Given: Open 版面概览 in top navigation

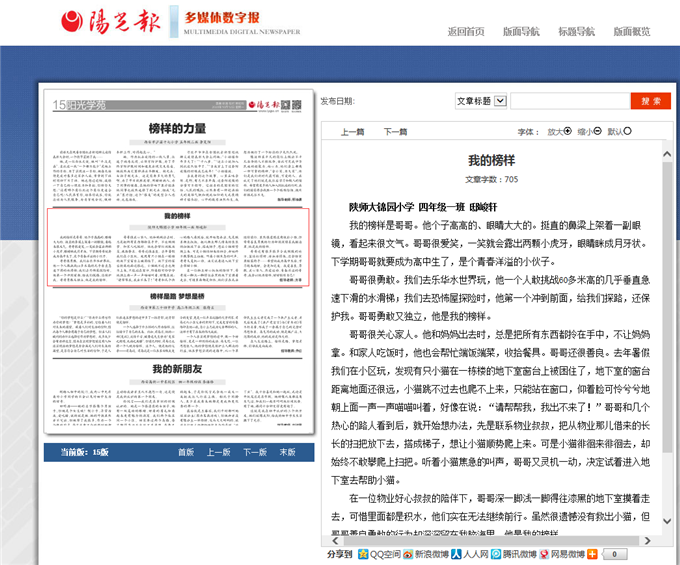Looking at the screenshot, I should tap(631, 31).
